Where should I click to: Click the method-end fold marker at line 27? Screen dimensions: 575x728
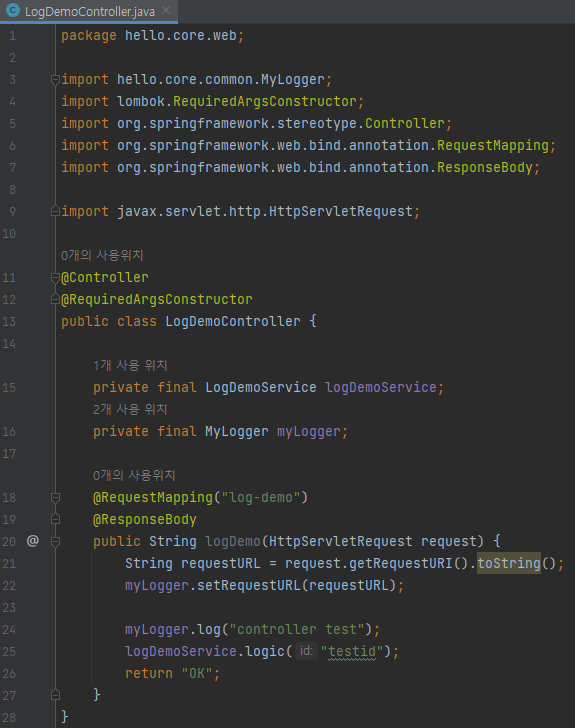tap(55, 696)
